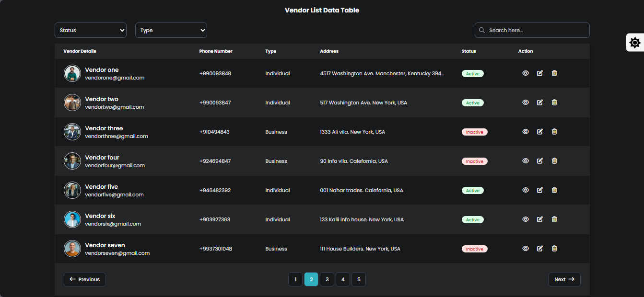This screenshot has height=297, width=644.
Task: Edit Vendor five with pencil icon
Action: pyautogui.click(x=540, y=190)
